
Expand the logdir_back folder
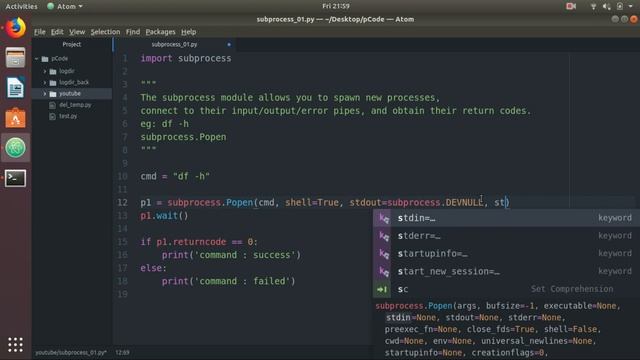tap(45, 82)
